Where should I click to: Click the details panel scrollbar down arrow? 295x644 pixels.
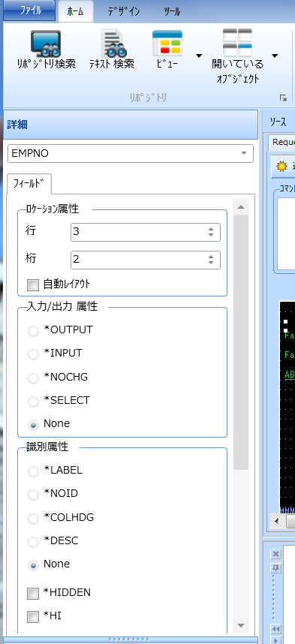pos(241,625)
